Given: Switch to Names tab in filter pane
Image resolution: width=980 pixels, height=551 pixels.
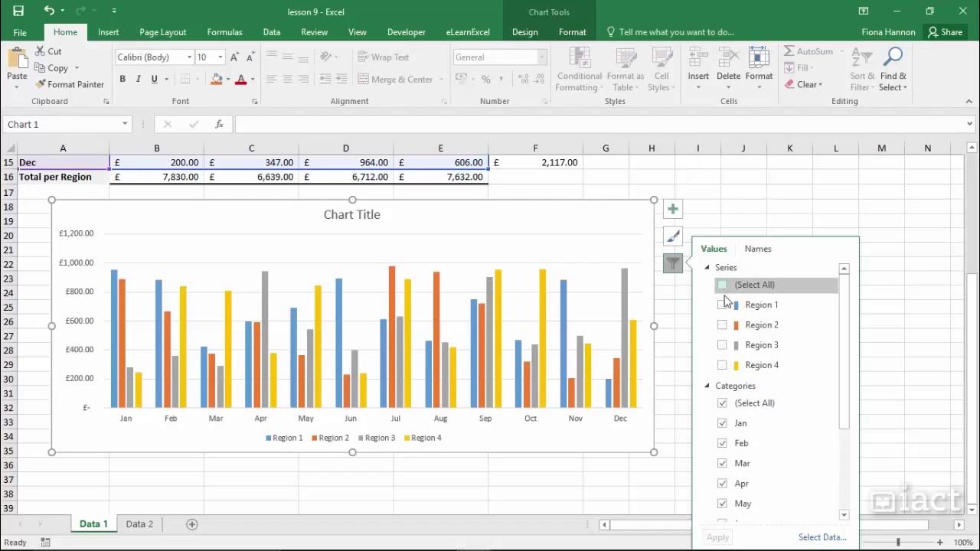Looking at the screenshot, I should tap(758, 249).
